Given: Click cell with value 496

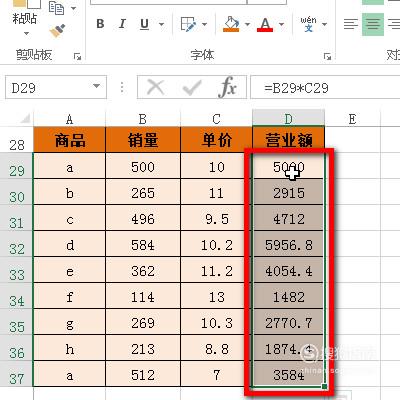Looking at the screenshot, I should (x=143, y=218).
